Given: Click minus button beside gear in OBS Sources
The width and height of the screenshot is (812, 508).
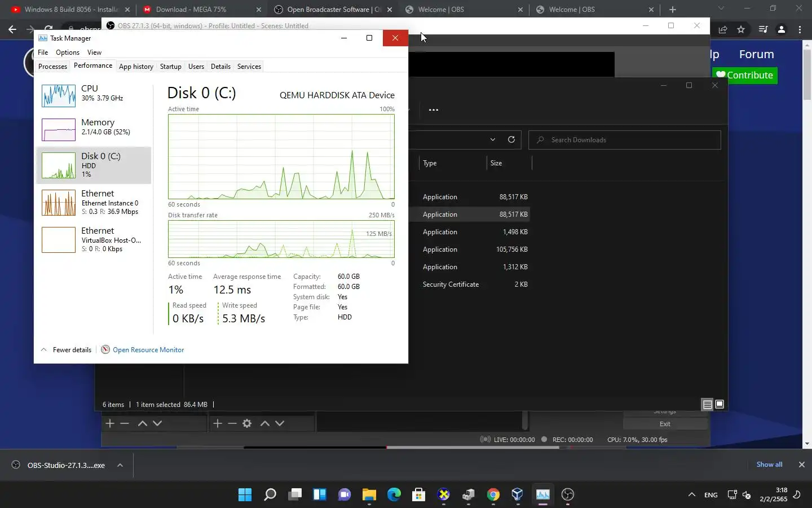Looking at the screenshot, I should (x=232, y=423).
